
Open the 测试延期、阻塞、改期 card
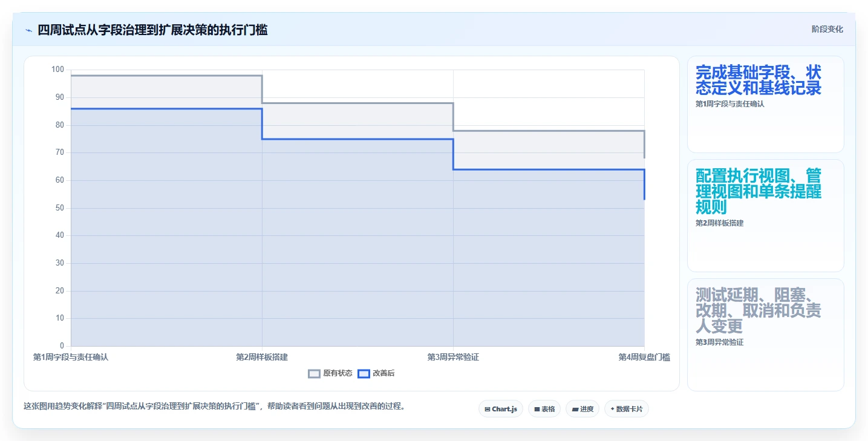[x=765, y=335]
